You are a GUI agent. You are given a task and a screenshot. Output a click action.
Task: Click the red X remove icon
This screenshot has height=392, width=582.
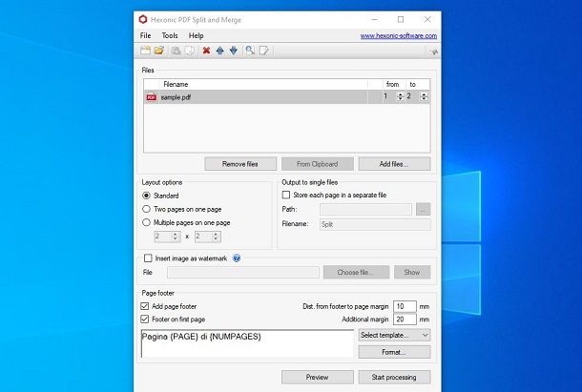click(x=206, y=51)
